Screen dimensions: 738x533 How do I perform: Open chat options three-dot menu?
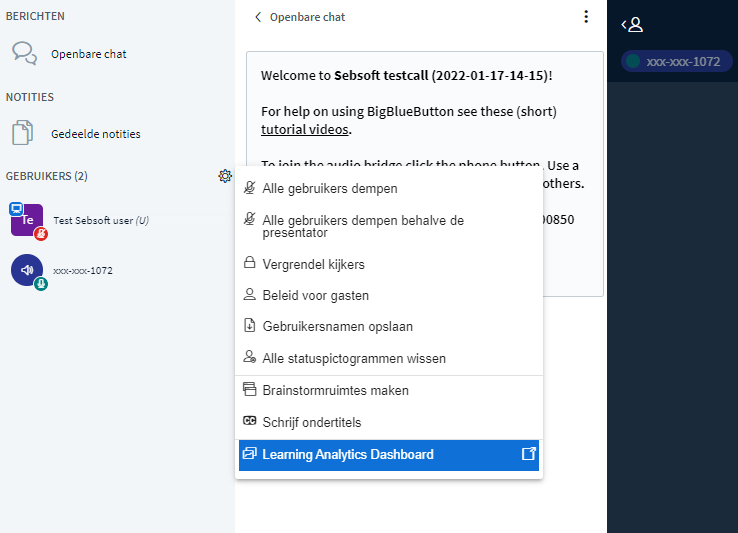586,17
